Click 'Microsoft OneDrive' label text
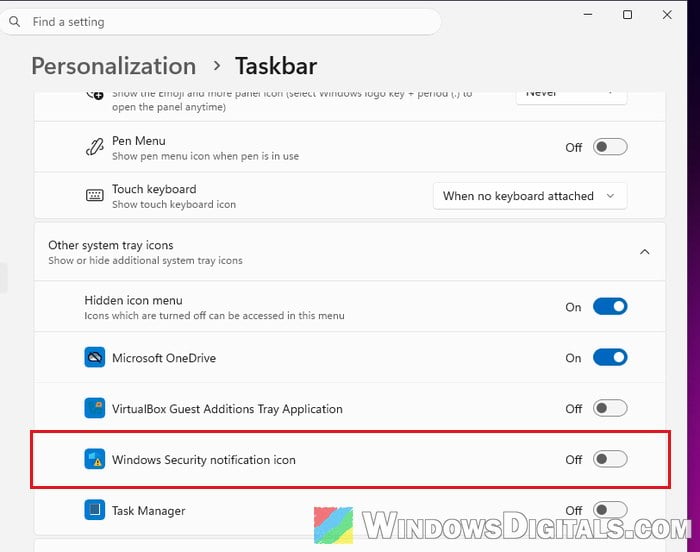The height and width of the screenshot is (552, 700). [x=164, y=358]
